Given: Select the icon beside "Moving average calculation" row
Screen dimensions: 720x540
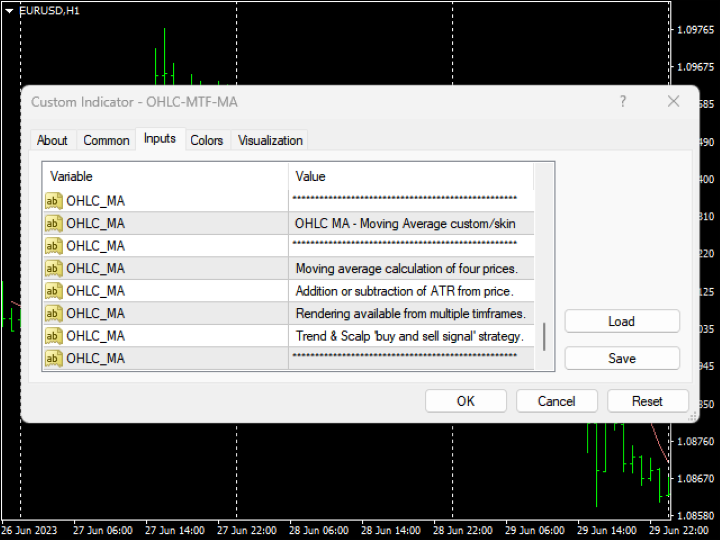Looking at the screenshot, I should click(x=54, y=268).
